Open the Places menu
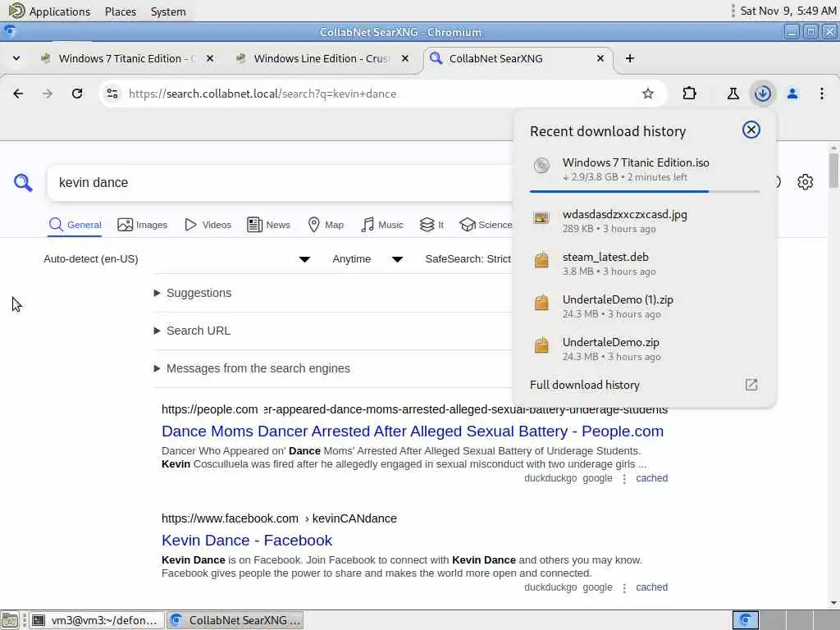 click(x=121, y=11)
